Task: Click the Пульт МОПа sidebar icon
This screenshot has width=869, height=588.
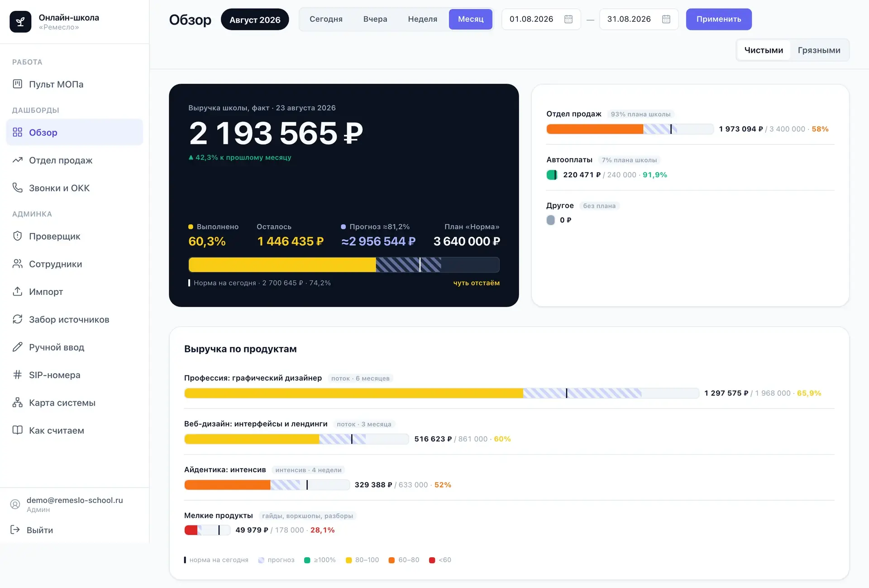Action: 17,84
